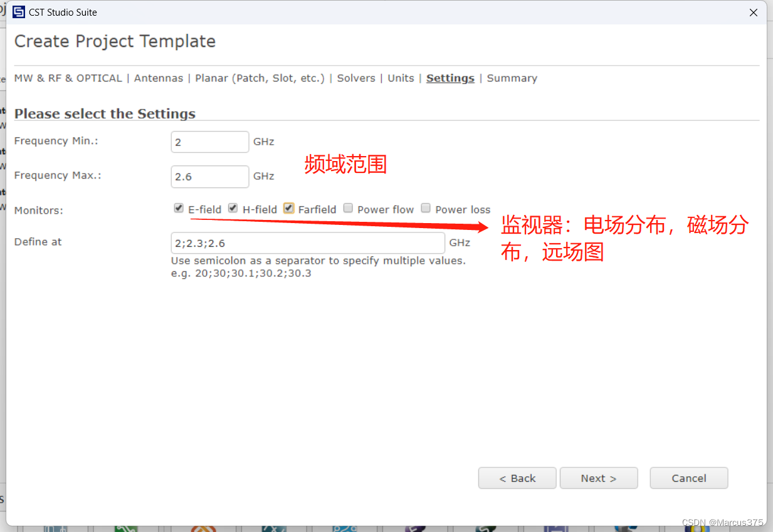
Task: Click Back to return to previous step
Action: tap(517, 477)
